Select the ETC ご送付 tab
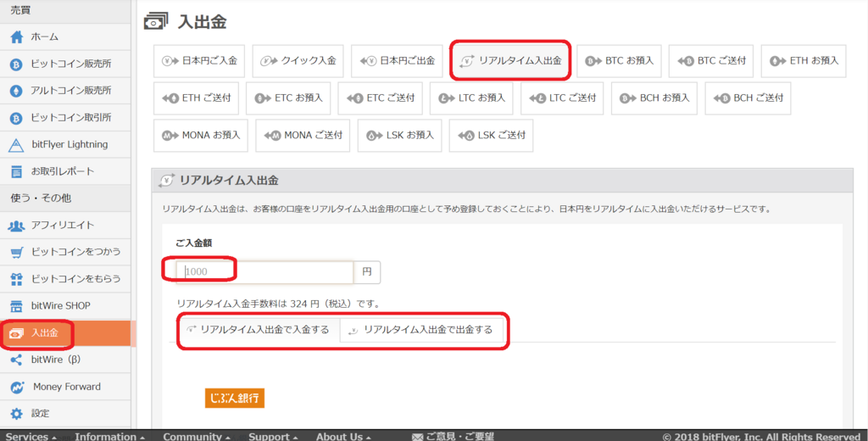 point(381,98)
